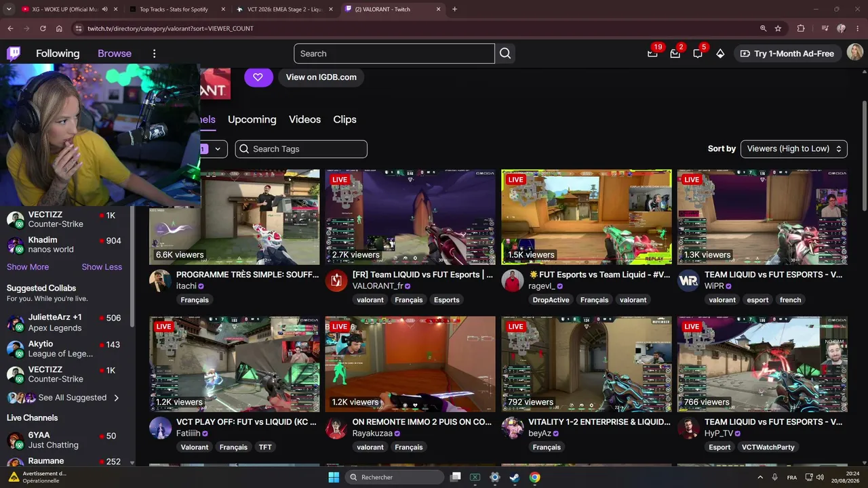Switch to the Upcoming tab
The height and width of the screenshot is (488, 868).
click(x=252, y=119)
